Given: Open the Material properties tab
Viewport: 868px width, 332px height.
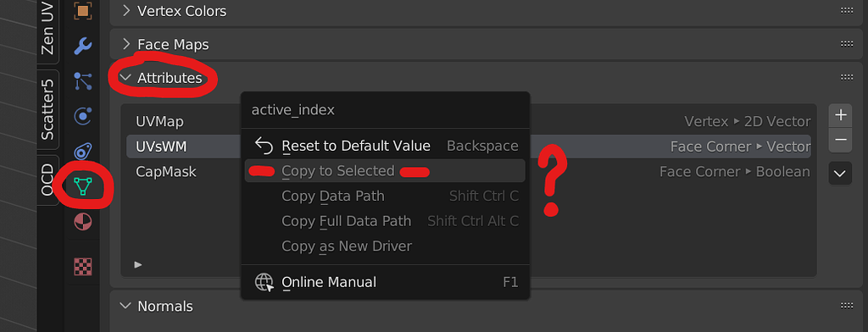Looking at the screenshot, I should (82, 223).
